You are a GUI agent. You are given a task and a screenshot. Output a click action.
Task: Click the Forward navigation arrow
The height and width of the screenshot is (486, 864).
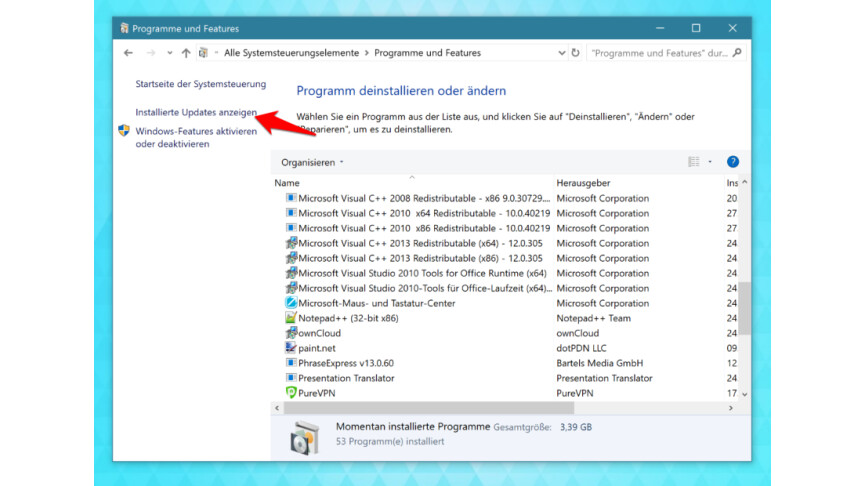click(x=150, y=53)
